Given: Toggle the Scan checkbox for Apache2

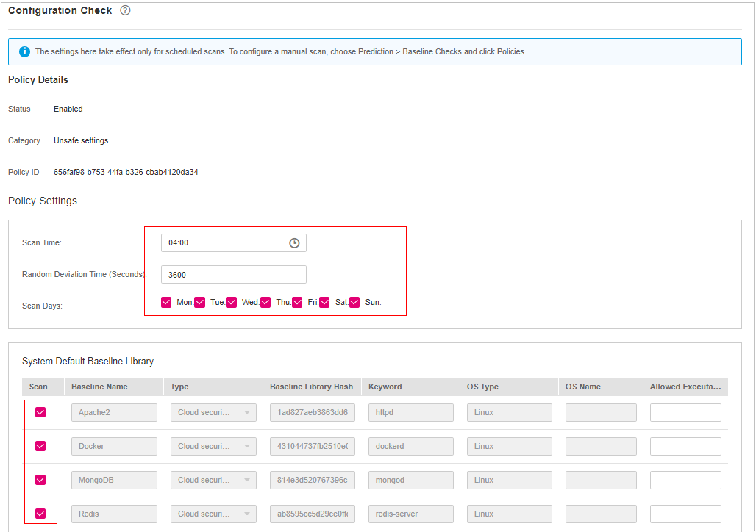Looking at the screenshot, I should click(40, 412).
